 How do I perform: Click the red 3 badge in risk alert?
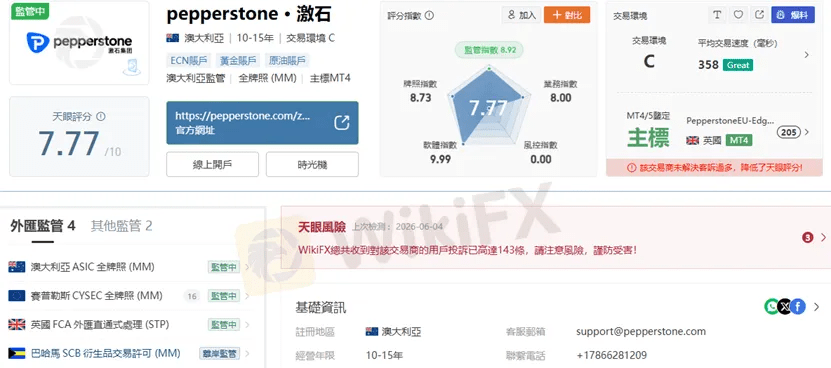click(x=808, y=238)
